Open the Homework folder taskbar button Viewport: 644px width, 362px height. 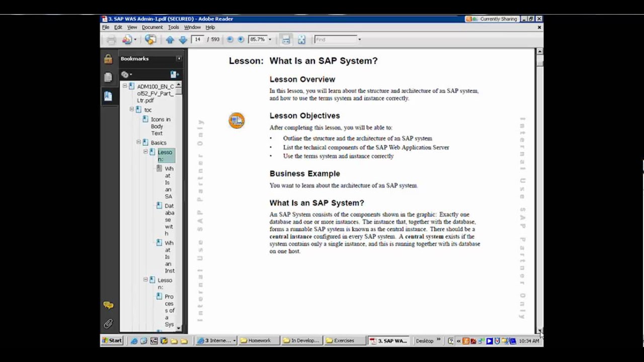259,340
